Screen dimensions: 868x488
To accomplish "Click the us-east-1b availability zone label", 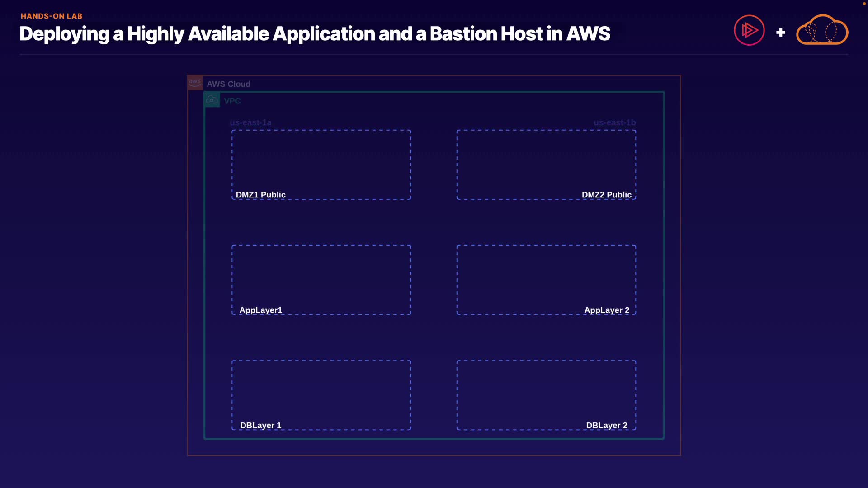I will [614, 122].
